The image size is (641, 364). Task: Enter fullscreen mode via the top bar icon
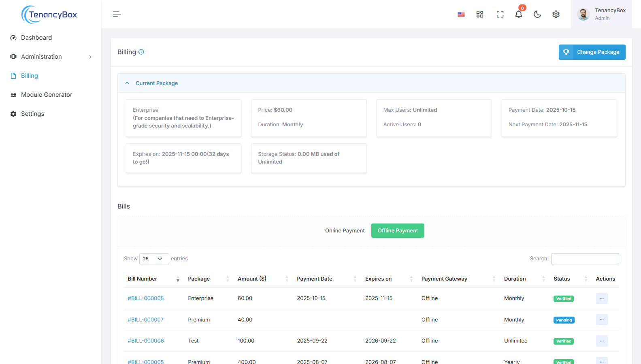click(x=500, y=14)
